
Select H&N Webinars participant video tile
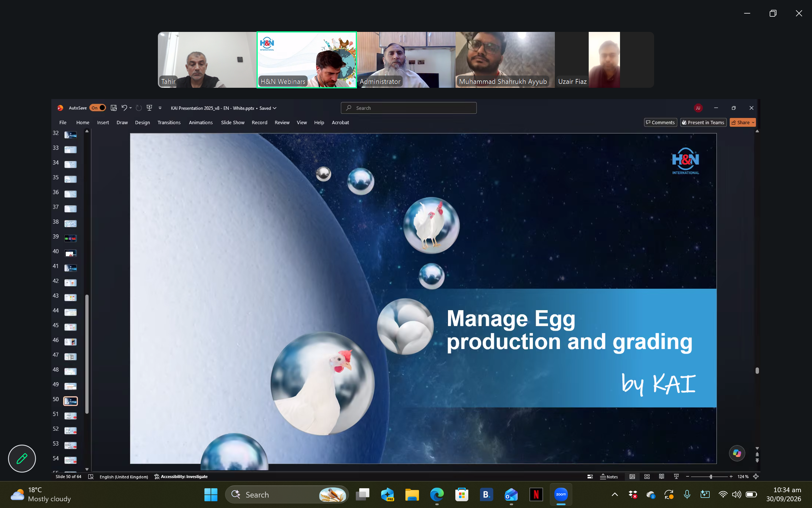(x=306, y=60)
